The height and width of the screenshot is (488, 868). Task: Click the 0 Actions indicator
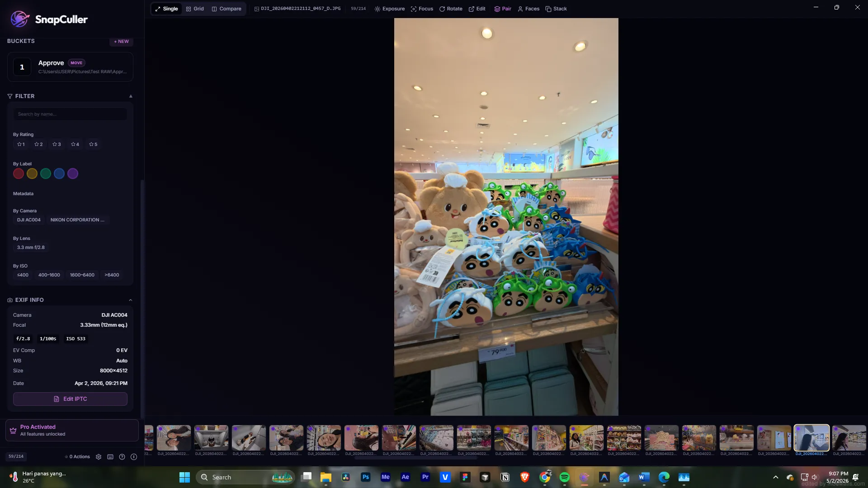tap(77, 457)
